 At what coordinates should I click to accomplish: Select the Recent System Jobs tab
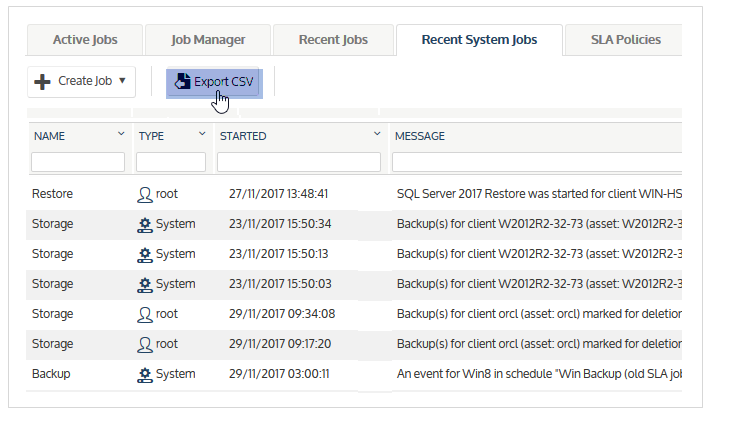(479, 40)
